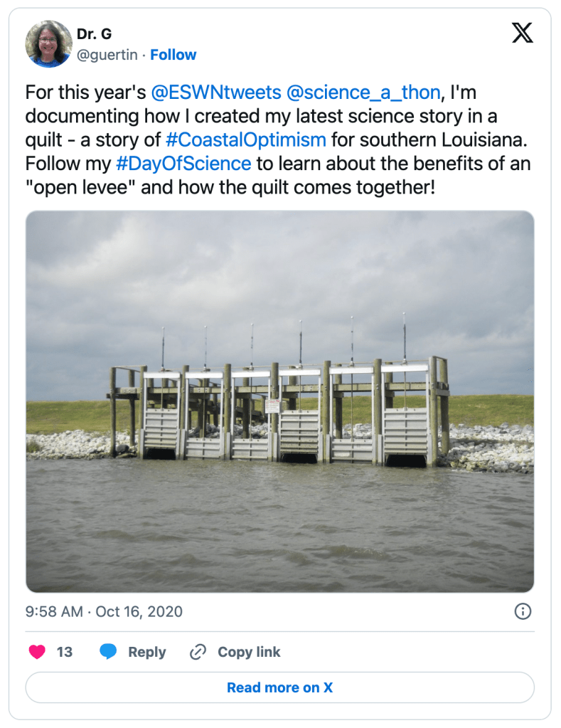Open the levee water gate photo
This screenshot has width=561, height=728.
coord(279,401)
